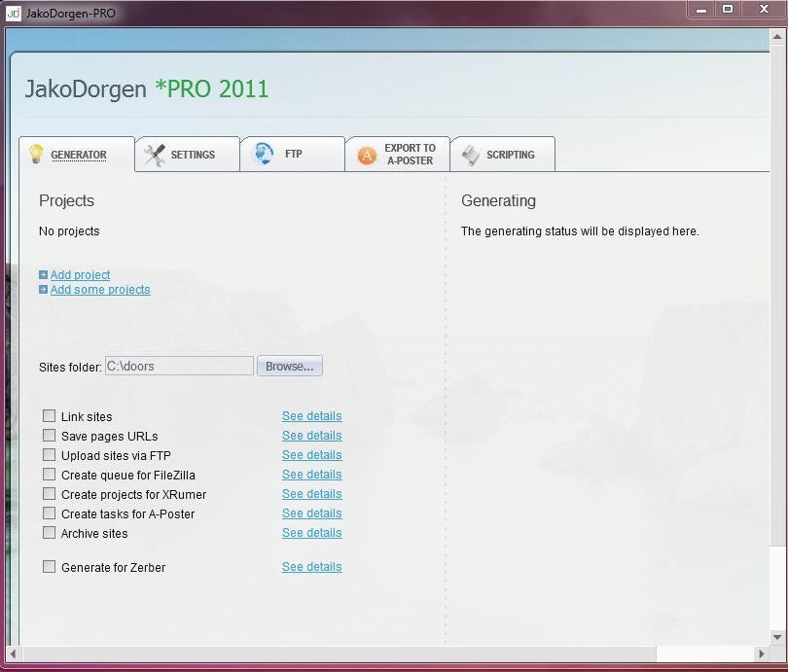Viewport: 788px width, 672px height.
Task: Open See details for Generate for Zerber
Action: (312, 567)
